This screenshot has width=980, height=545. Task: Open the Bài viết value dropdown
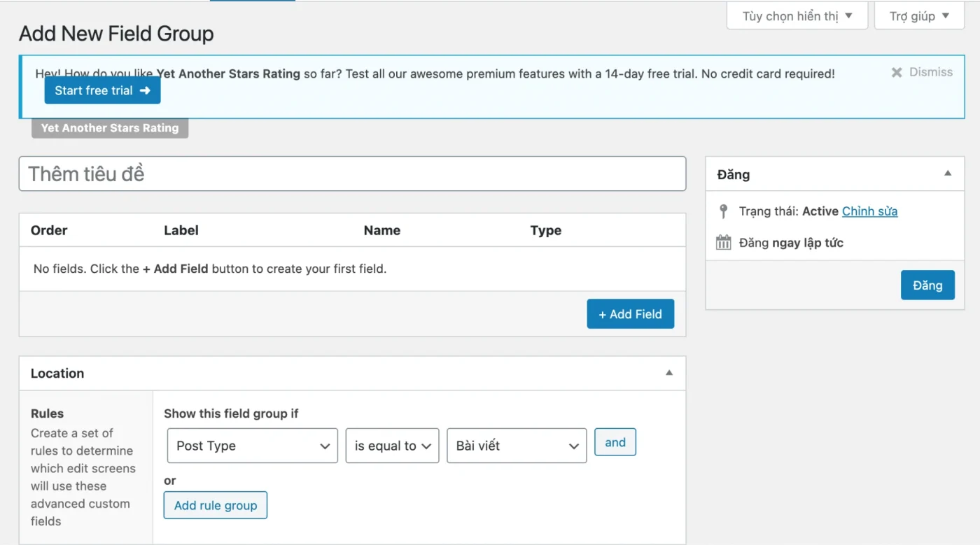pos(516,446)
